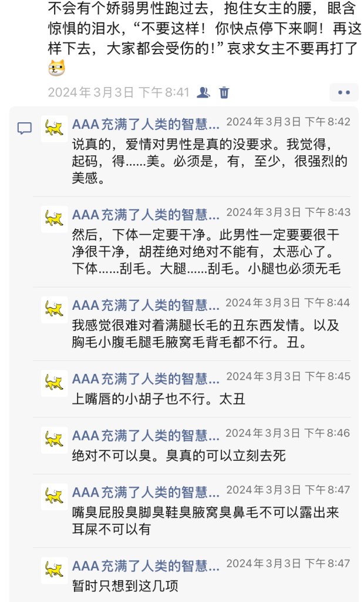Open the avatar on the 8:42 comment

click(x=54, y=128)
